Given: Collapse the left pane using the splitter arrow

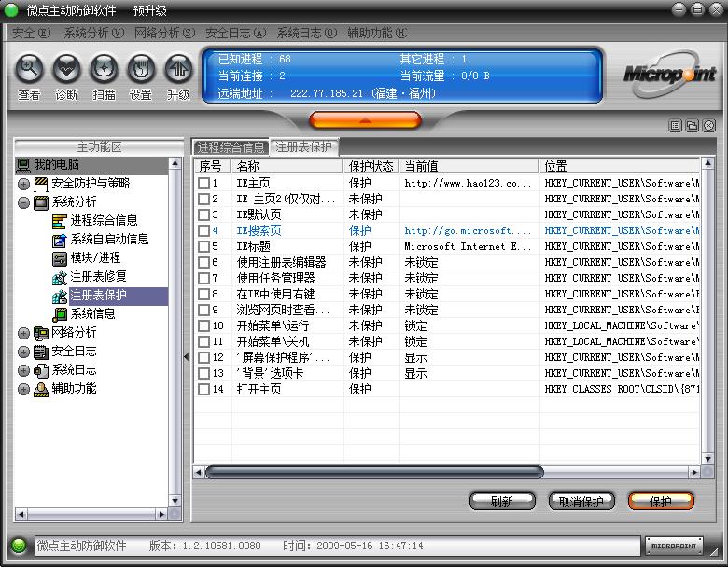Looking at the screenshot, I should [x=187, y=357].
